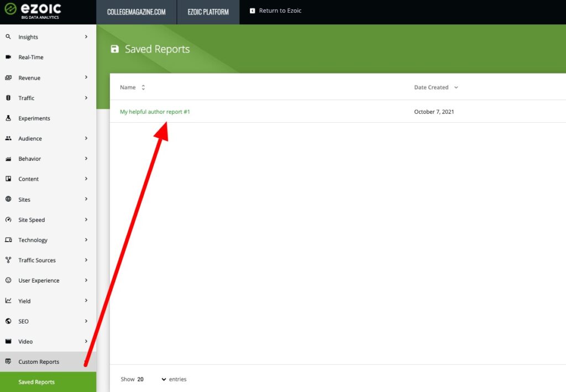
Task: Click the Custom Reports table icon
Action: [8, 362]
